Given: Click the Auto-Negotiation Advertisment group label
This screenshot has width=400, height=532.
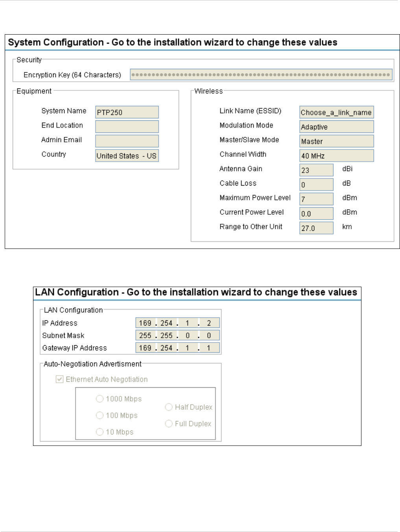Looking at the screenshot, I should pos(92,364).
